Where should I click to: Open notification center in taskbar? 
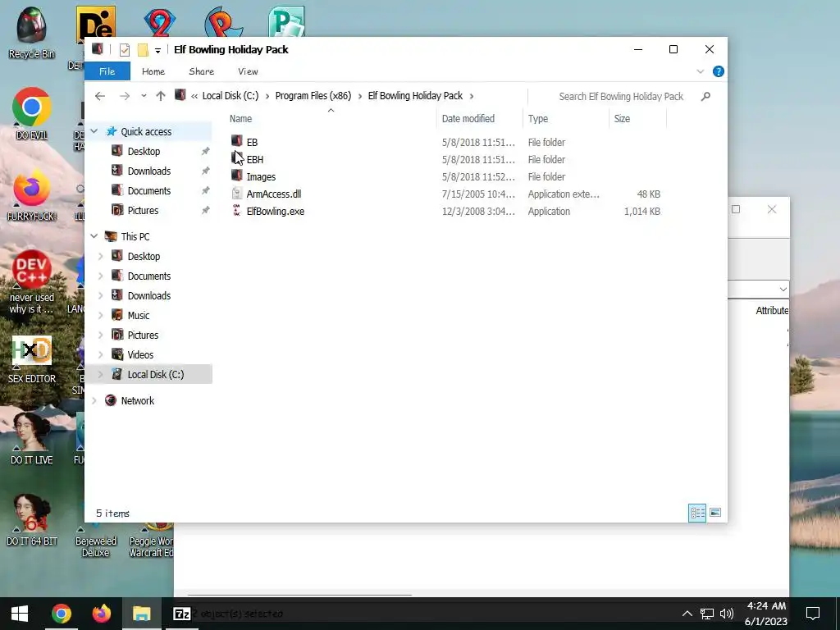tap(813, 614)
